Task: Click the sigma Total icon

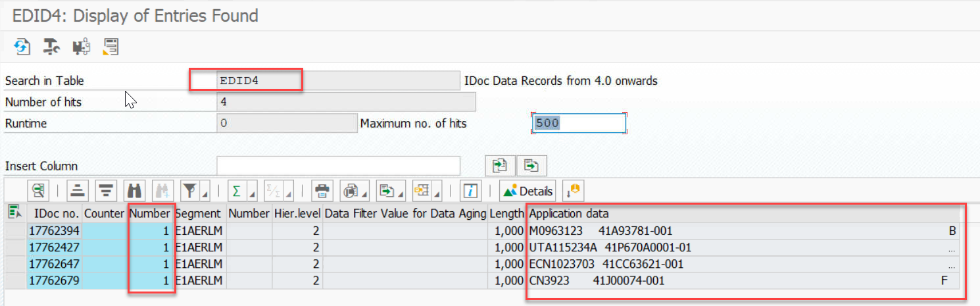Action: 236,191
